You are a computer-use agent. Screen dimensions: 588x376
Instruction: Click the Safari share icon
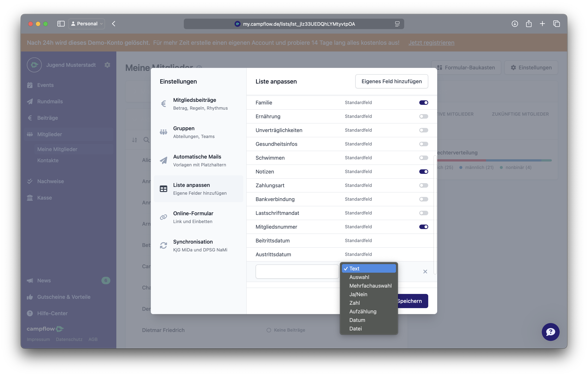(529, 24)
